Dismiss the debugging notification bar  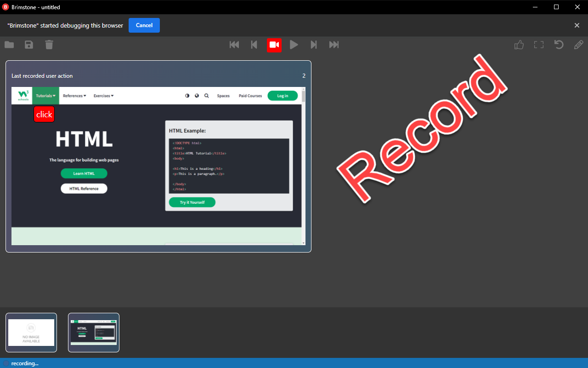coord(577,25)
